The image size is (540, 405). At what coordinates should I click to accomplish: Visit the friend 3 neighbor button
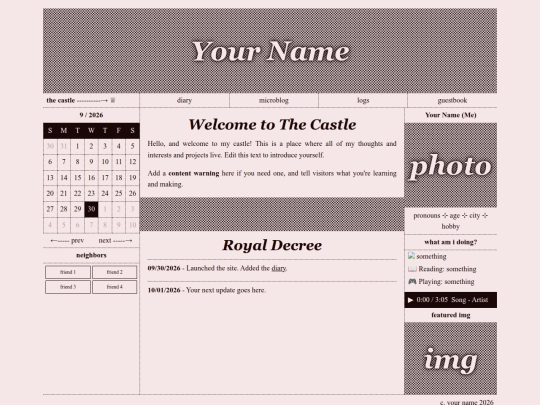tap(68, 287)
